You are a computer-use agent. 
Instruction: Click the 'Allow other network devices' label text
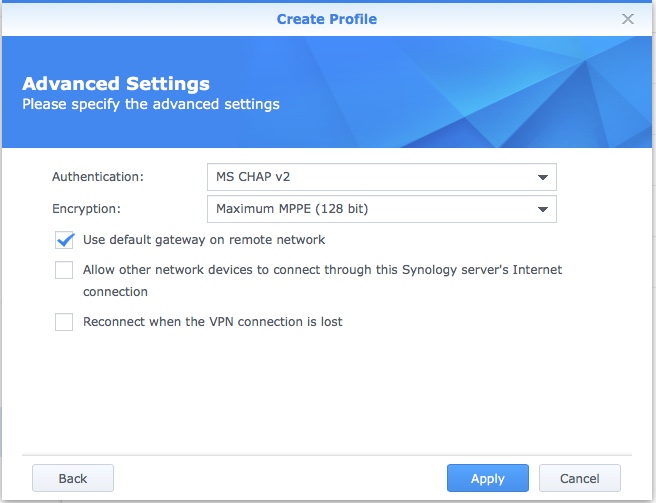(322, 270)
